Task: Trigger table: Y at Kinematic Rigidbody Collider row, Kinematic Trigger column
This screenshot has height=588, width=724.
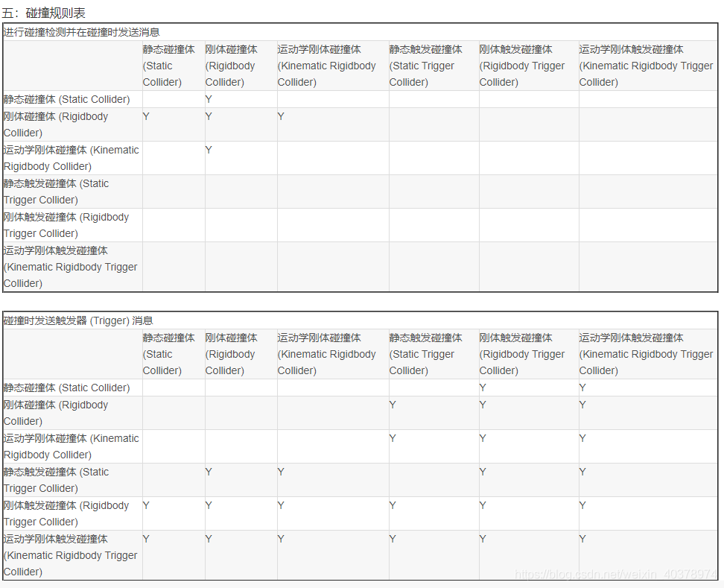Action: tap(582, 438)
